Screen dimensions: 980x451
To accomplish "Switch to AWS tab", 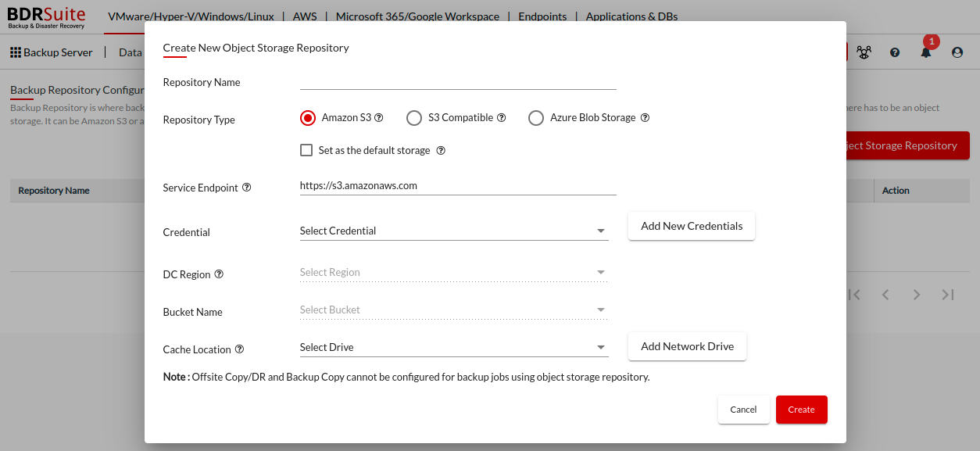I will 305,16.
